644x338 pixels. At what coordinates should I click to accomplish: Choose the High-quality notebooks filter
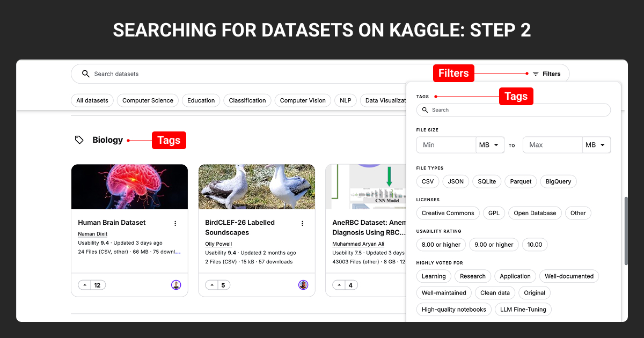pyautogui.click(x=453, y=310)
